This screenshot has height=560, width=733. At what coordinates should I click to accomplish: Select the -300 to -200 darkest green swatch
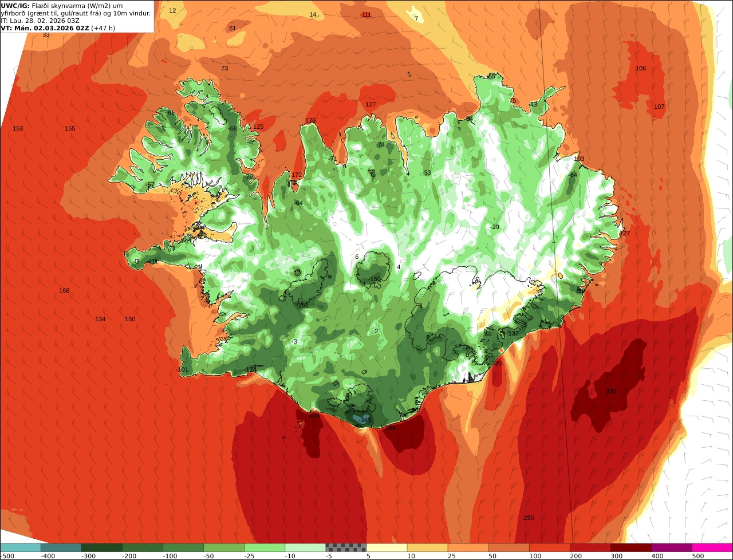point(102,547)
